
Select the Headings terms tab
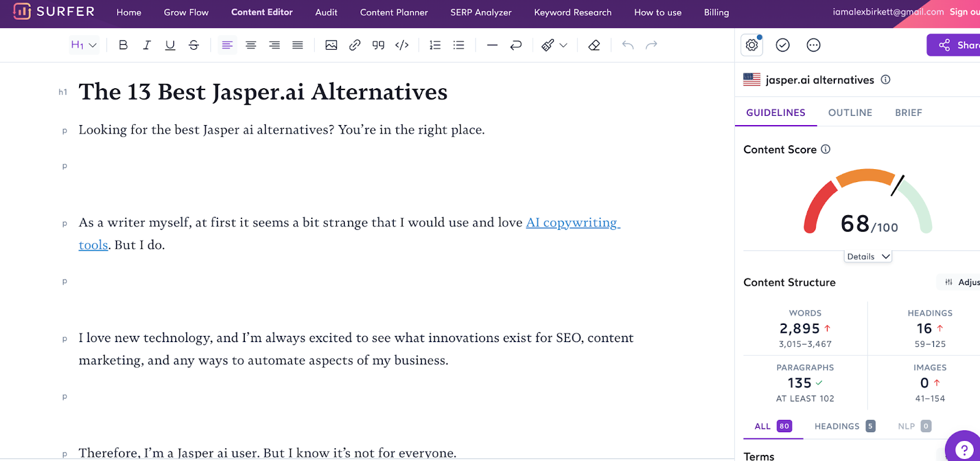click(845, 426)
